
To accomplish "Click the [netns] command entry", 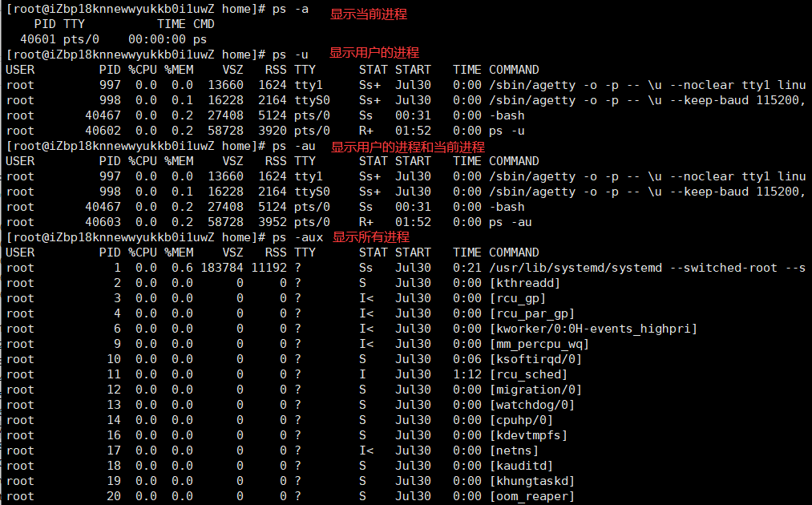I will click(513, 450).
